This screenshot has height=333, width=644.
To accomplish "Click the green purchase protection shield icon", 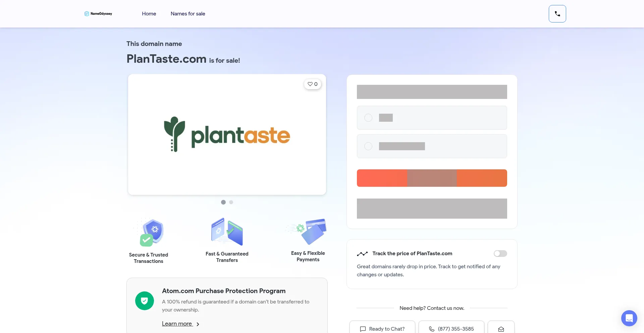I will [145, 301].
